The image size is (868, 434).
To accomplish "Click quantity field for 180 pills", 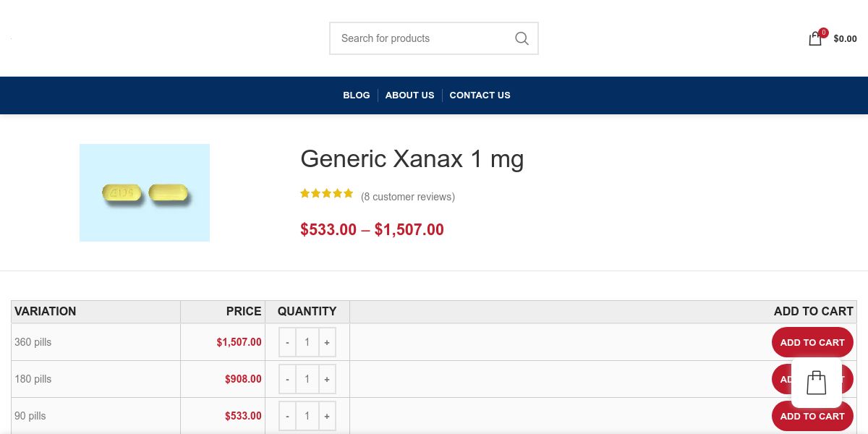I will 307,379.
